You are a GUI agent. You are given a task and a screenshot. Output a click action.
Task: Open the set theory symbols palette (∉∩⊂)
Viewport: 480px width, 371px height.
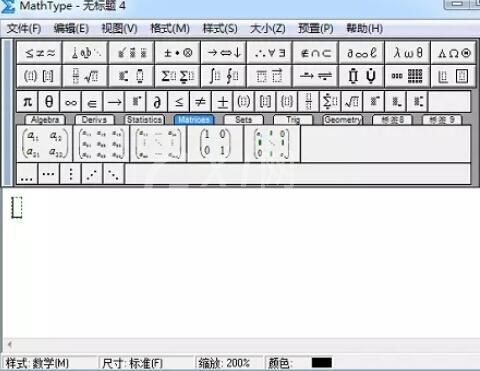pos(316,53)
